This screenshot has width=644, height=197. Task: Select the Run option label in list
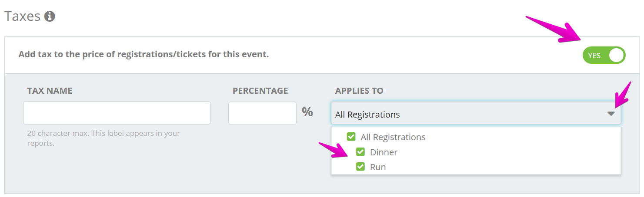pos(378,167)
